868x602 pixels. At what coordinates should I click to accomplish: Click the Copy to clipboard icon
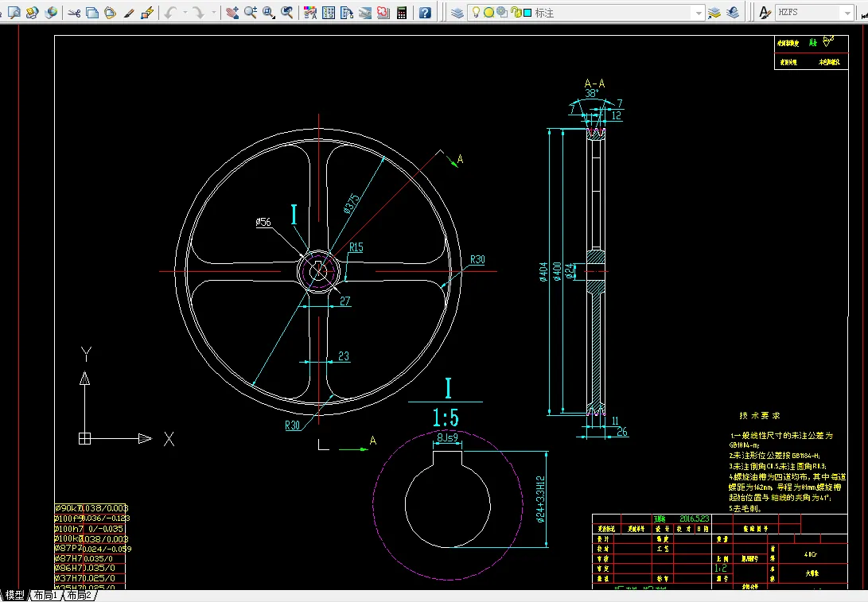pyautogui.click(x=92, y=12)
